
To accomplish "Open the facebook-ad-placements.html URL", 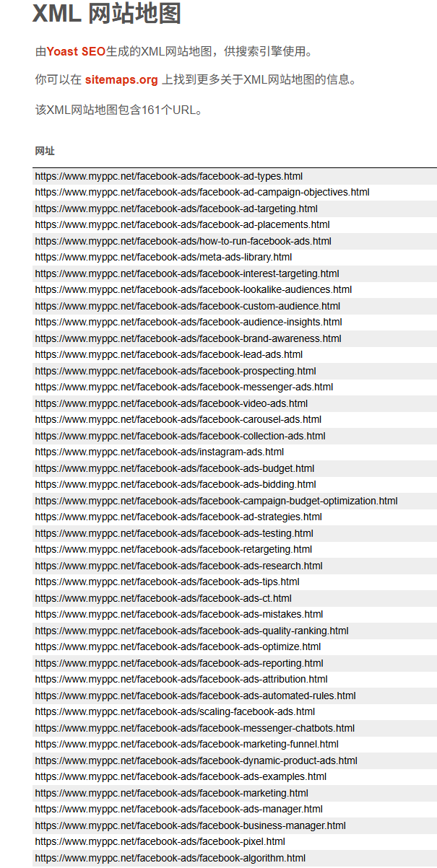I will tap(182, 224).
